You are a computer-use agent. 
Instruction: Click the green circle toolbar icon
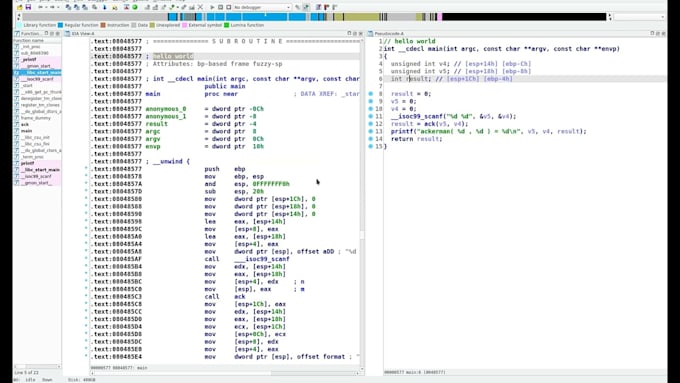(x=135, y=7)
